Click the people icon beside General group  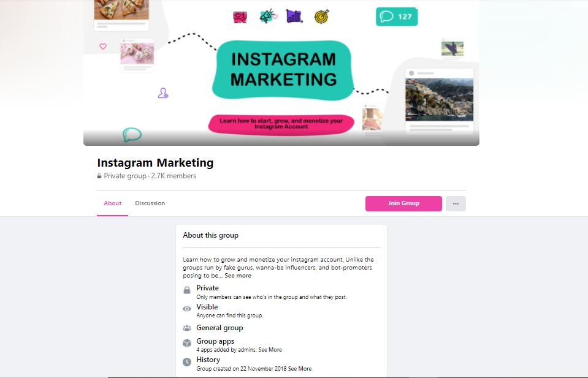point(187,328)
